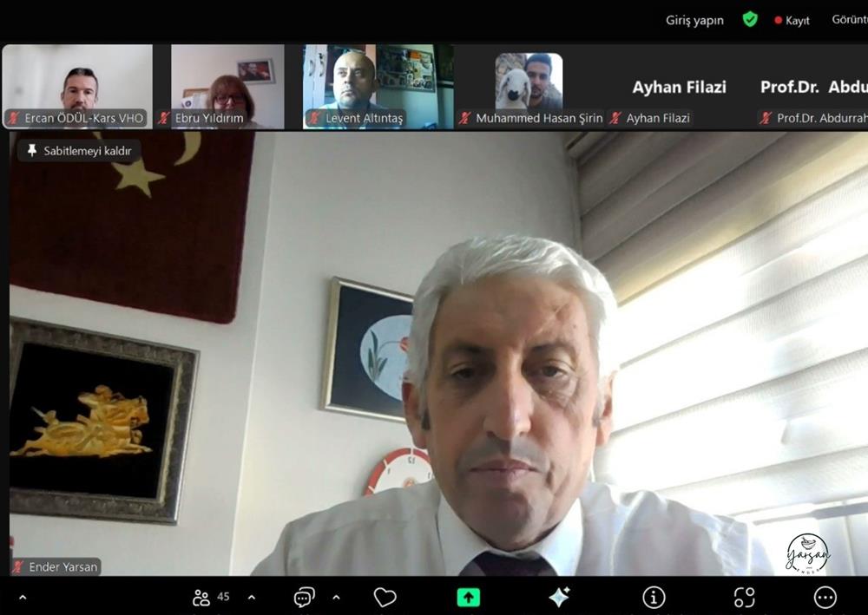Click the heart Reactions icon
The image size is (868, 615).
[x=385, y=597]
